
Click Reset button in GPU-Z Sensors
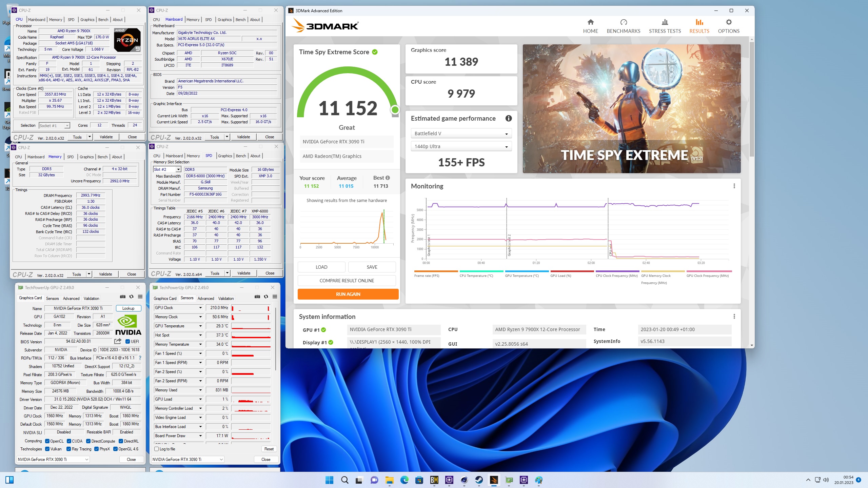269,449
